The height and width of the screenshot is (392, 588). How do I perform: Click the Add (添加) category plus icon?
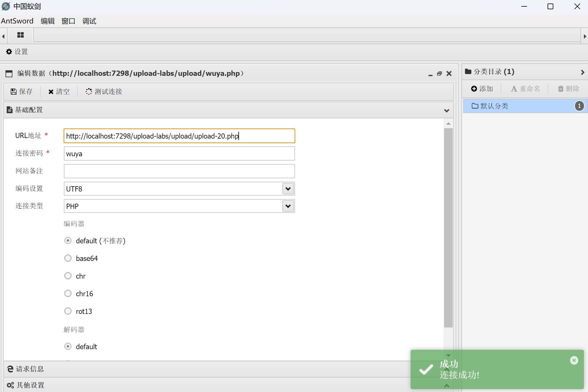[x=474, y=89]
